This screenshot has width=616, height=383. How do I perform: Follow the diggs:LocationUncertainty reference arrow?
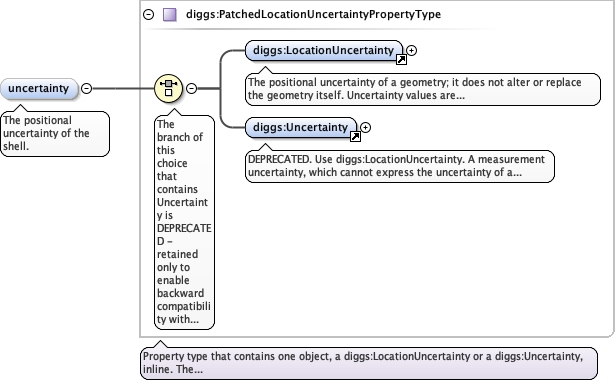click(401, 60)
